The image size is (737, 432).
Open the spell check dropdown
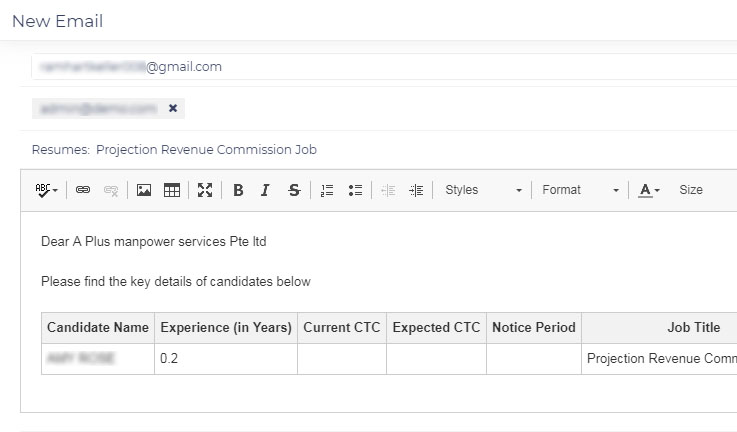pos(47,190)
